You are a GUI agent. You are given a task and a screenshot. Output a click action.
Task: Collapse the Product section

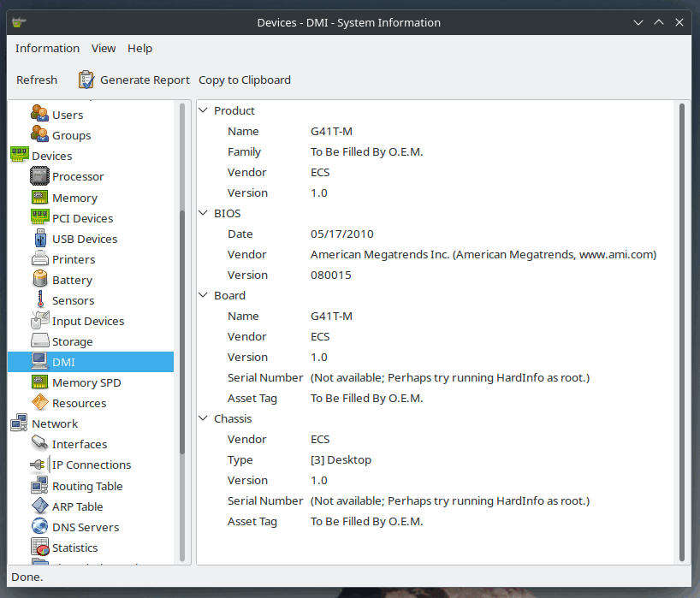tap(204, 110)
